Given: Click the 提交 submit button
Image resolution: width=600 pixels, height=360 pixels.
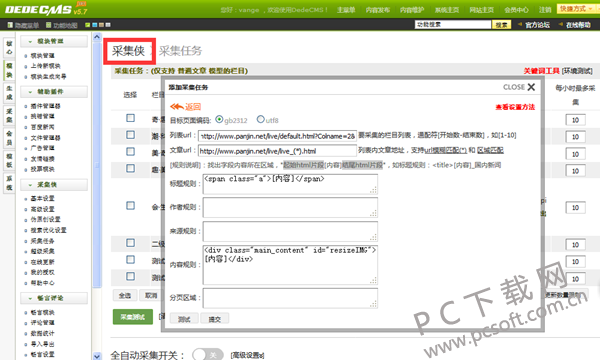Looking at the screenshot, I should click(214, 319).
